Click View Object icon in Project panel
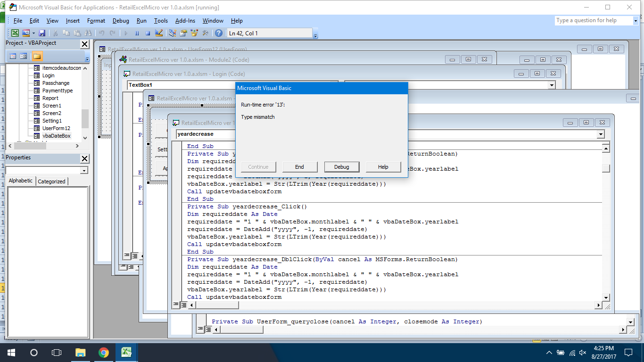644x362 pixels. [23, 56]
